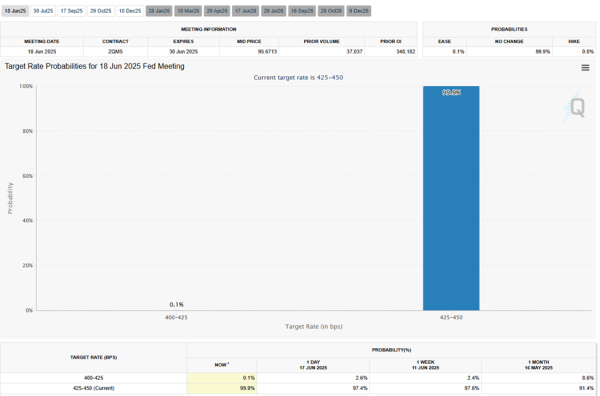
Task: Open the 17 Sep25 meeting tab
Action: point(72,11)
